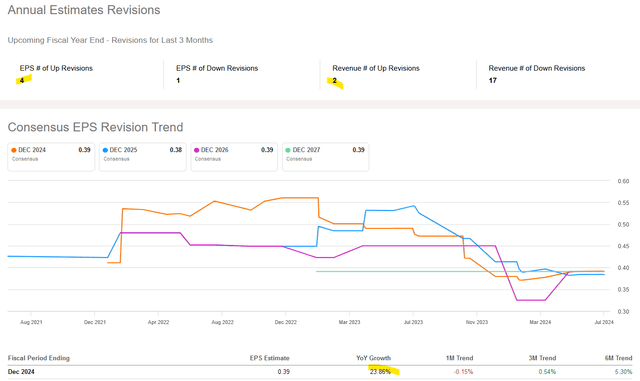This screenshot has width=640, height=381.
Task: Click the Revenue # of Up Revisions value
Action: [x=335, y=80]
